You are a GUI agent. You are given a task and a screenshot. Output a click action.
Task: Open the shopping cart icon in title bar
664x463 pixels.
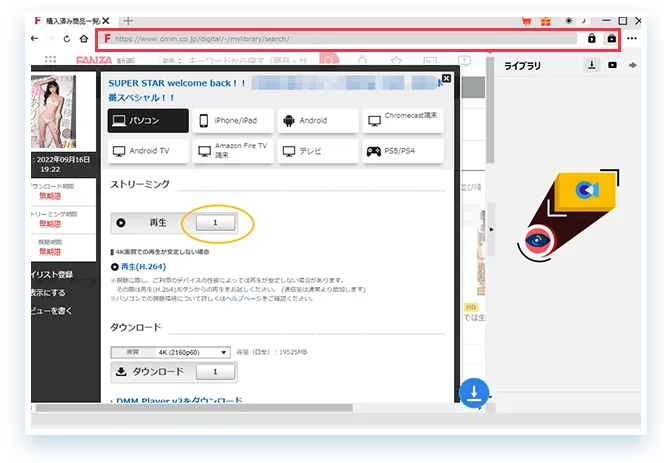526,21
